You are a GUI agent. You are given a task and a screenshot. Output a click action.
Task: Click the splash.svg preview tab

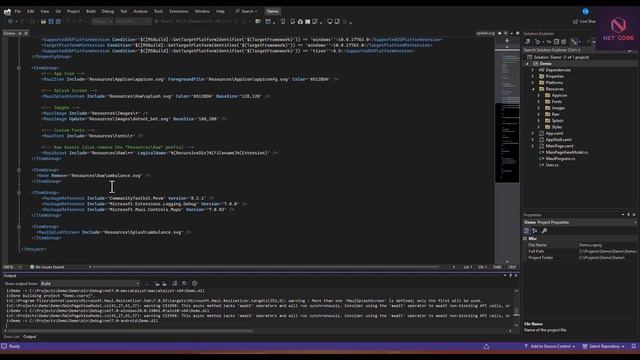(x=485, y=33)
